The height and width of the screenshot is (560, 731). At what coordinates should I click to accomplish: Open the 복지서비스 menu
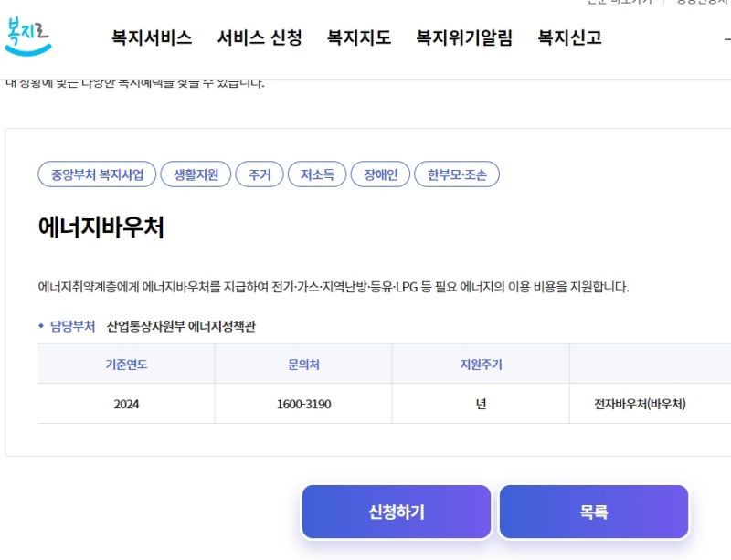(x=152, y=38)
